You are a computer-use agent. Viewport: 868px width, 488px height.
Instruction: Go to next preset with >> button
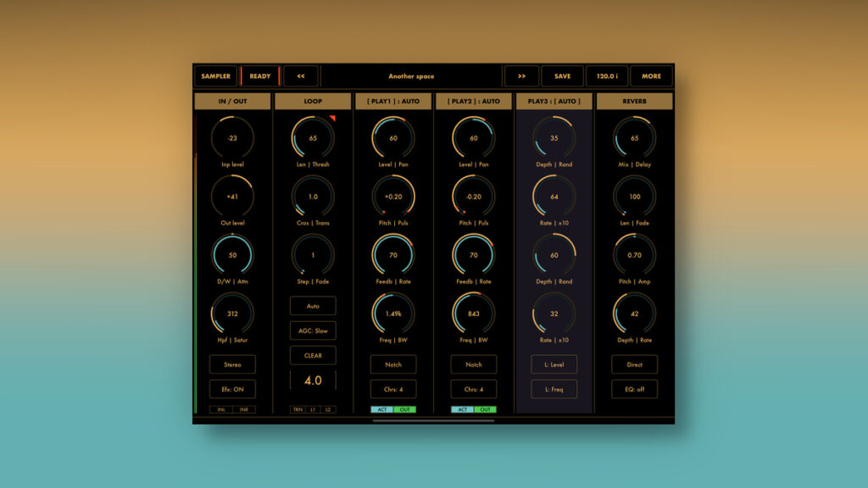click(521, 75)
